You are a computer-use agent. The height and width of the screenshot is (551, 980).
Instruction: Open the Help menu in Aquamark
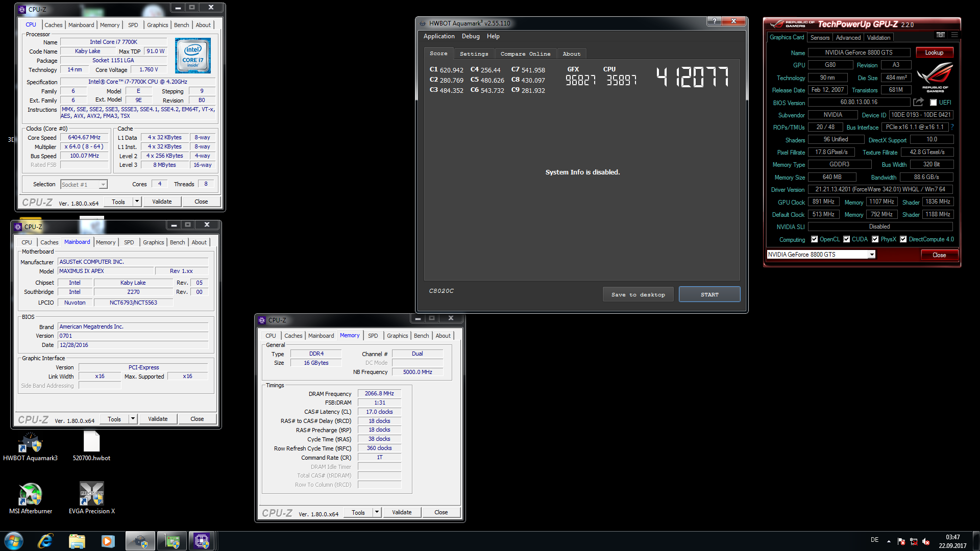coord(493,36)
